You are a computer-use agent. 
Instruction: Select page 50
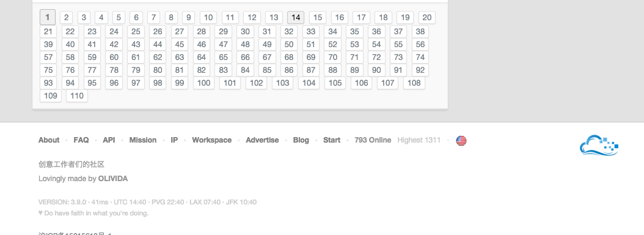point(289,45)
